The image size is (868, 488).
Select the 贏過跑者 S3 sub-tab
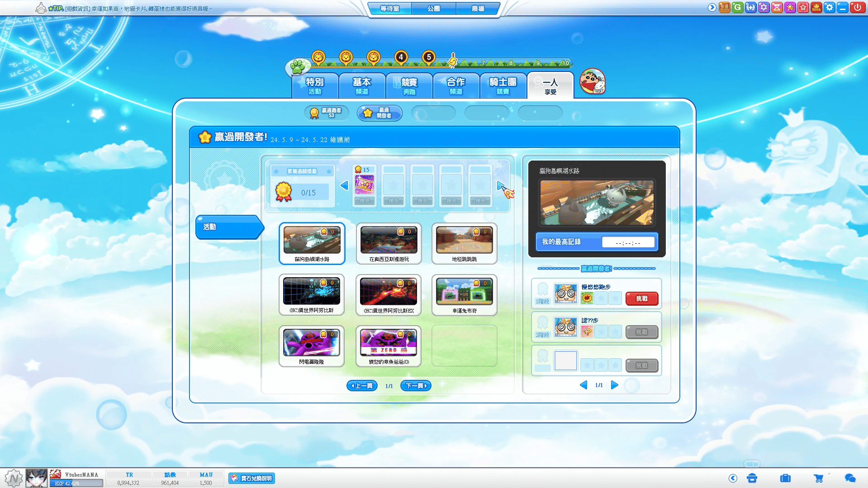327,113
